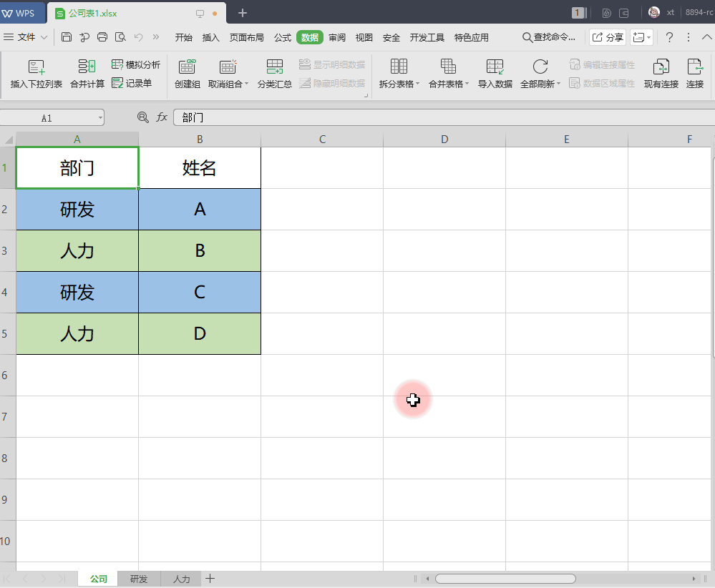Select column B header
The image size is (715, 588).
coord(200,139)
